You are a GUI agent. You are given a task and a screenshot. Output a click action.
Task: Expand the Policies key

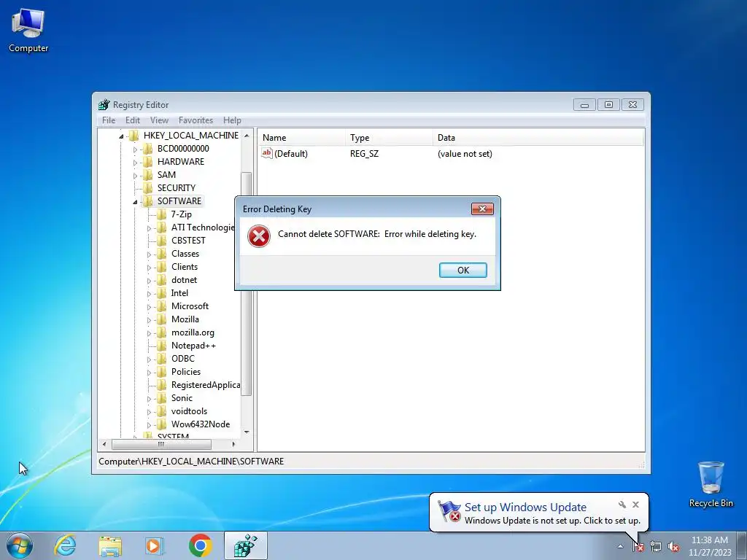click(149, 373)
